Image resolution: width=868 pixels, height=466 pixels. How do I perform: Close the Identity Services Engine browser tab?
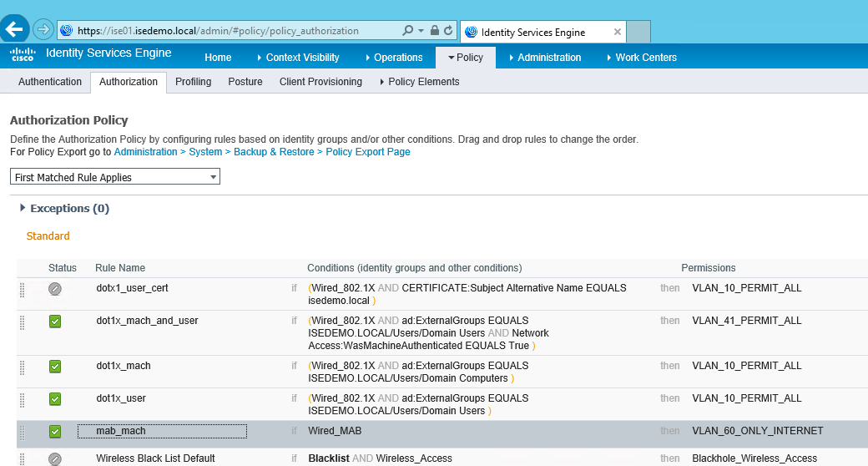coord(618,32)
